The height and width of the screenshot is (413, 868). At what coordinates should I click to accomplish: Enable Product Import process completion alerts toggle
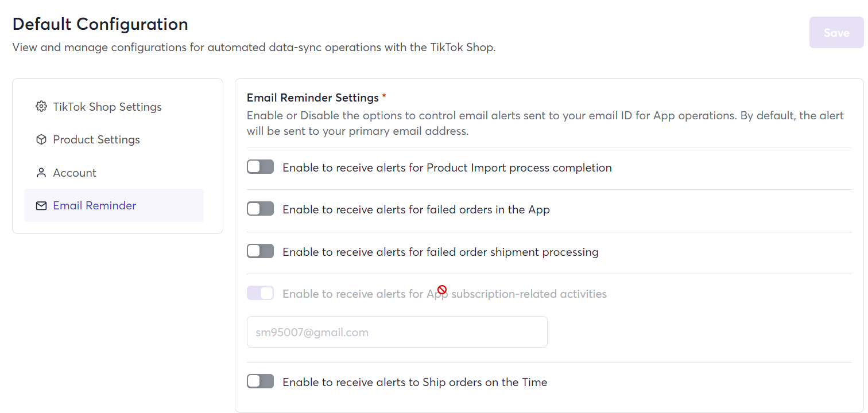[261, 167]
